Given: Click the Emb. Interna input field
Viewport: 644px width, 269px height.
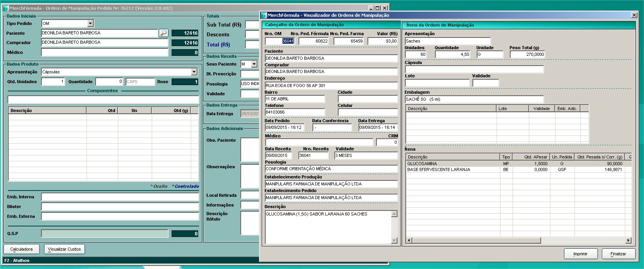Looking at the screenshot, I should [120, 197].
